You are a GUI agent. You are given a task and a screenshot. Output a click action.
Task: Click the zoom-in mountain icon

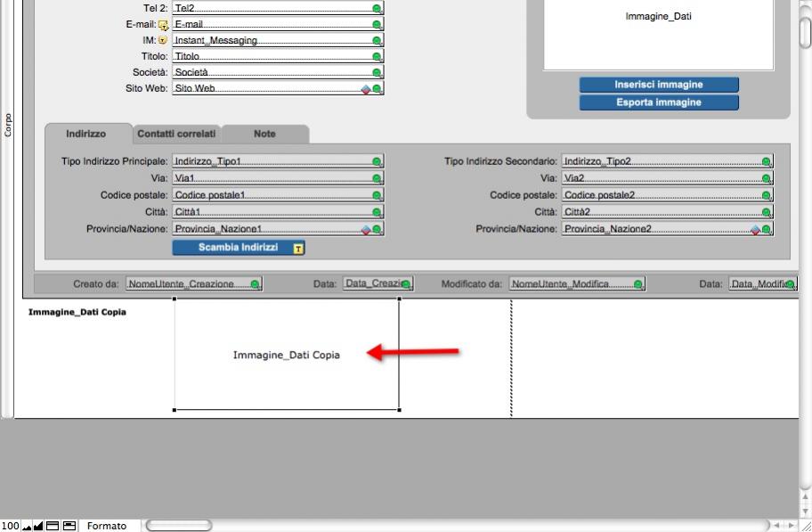tap(37, 526)
